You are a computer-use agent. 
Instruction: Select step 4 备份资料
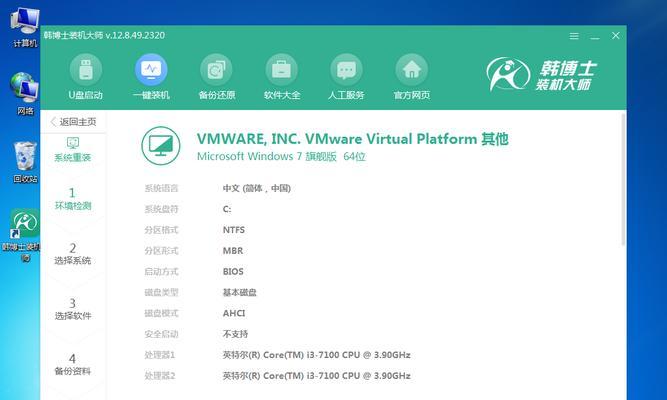(73, 365)
